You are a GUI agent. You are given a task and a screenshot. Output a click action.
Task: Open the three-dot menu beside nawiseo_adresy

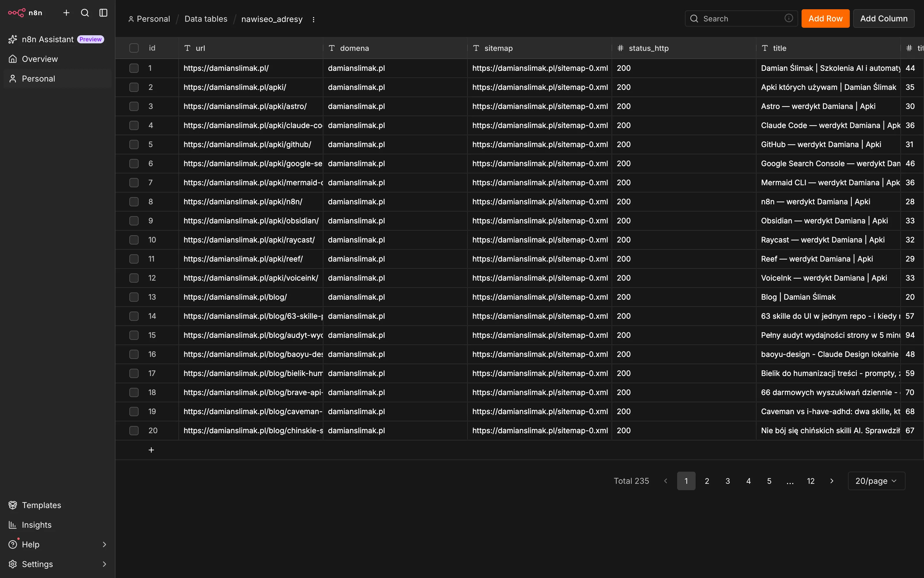pyautogui.click(x=314, y=19)
